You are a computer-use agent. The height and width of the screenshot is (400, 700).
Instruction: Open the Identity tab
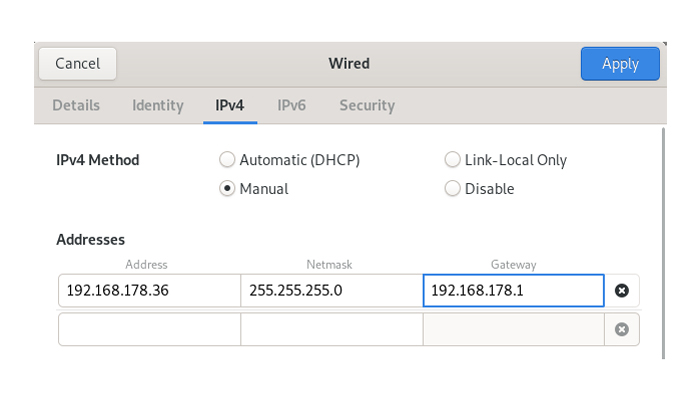[158, 105]
